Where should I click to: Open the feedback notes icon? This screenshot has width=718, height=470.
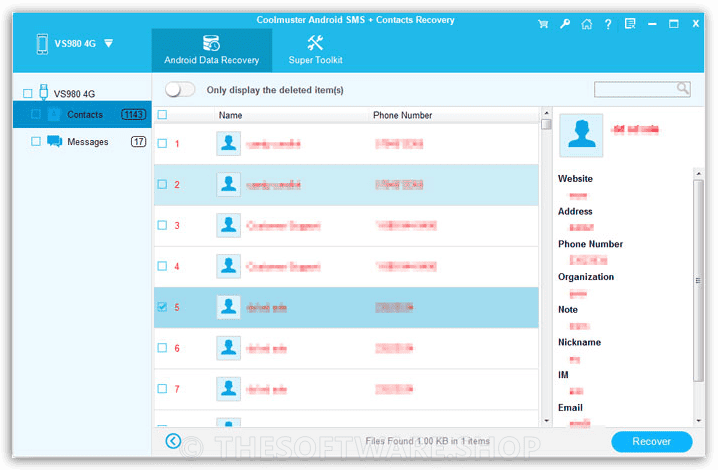(x=630, y=24)
